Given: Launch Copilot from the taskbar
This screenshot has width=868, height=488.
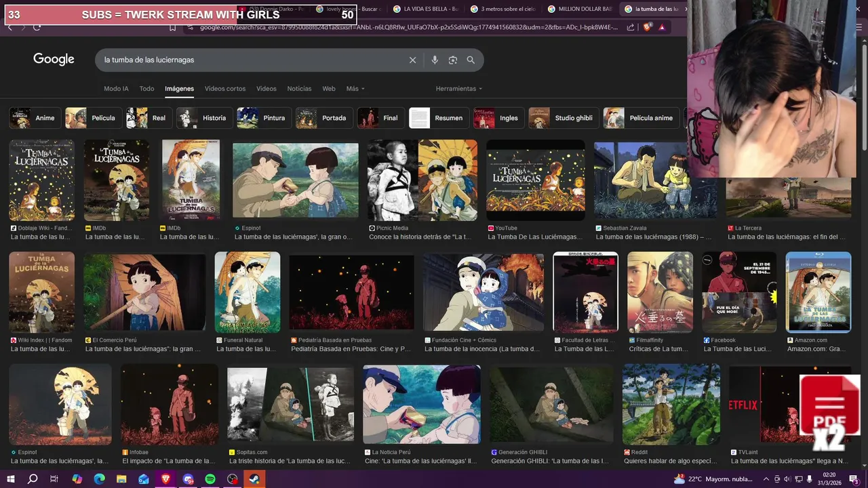Looking at the screenshot, I should click(x=77, y=479).
